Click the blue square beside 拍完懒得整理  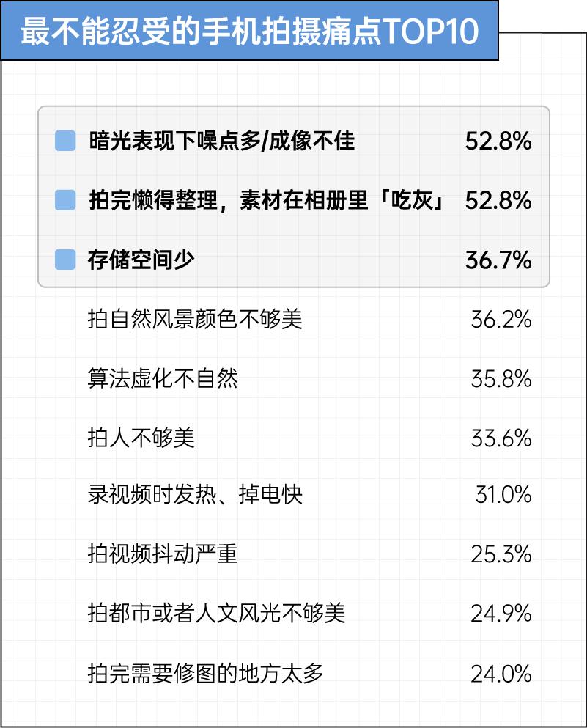[x=65, y=200]
